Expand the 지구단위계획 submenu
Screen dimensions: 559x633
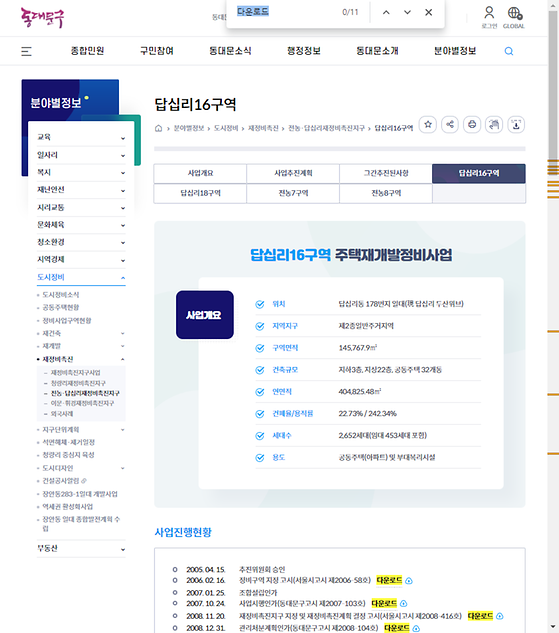click(x=123, y=430)
